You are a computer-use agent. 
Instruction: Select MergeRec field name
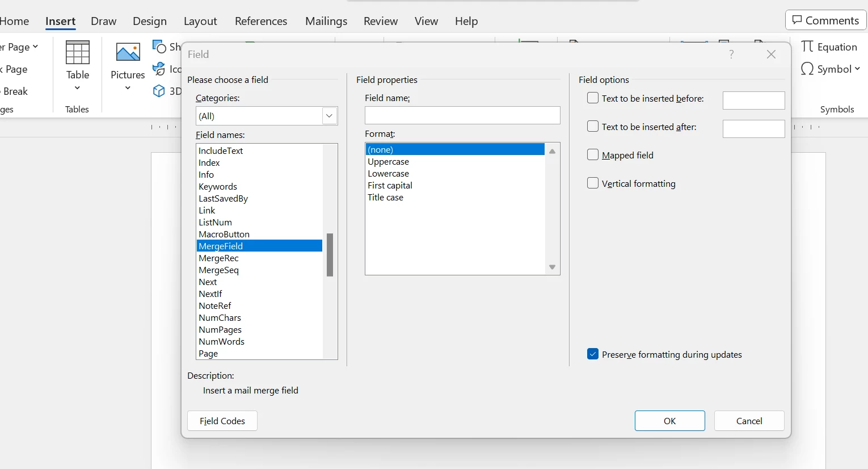pyautogui.click(x=259, y=258)
